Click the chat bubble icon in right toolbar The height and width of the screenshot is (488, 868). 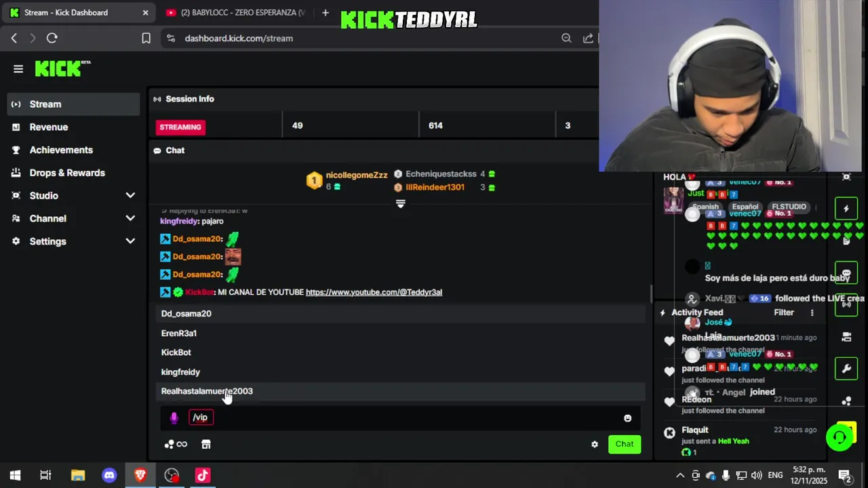(x=846, y=273)
